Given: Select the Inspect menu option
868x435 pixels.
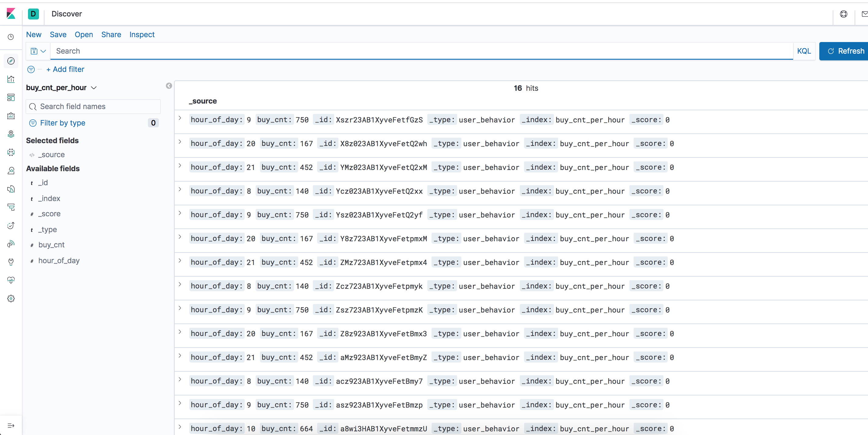Looking at the screenshot, I should pyautogui.click(x=142, y=35).
